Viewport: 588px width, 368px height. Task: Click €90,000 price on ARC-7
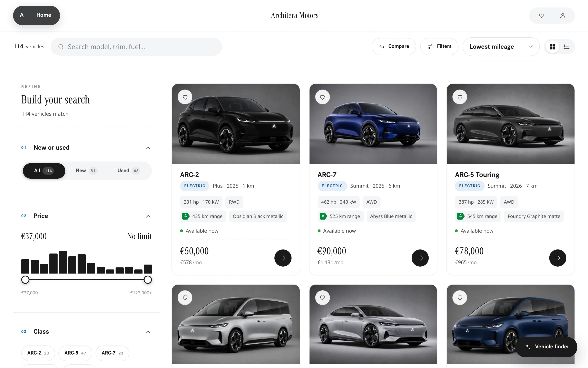(x=332, y=251)
